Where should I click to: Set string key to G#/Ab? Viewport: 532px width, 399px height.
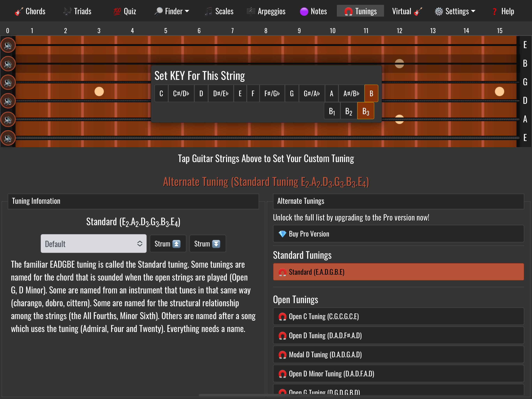(x=312, y=93)
